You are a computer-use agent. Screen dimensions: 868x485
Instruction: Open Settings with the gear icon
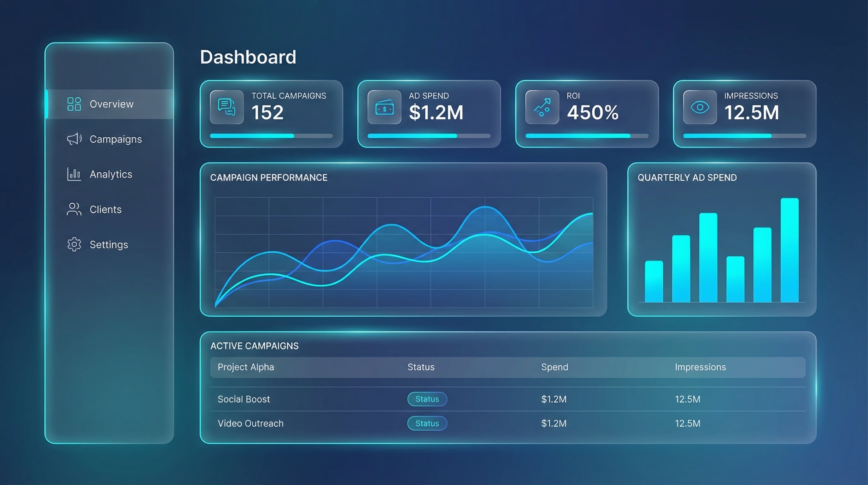coord(73,244)
